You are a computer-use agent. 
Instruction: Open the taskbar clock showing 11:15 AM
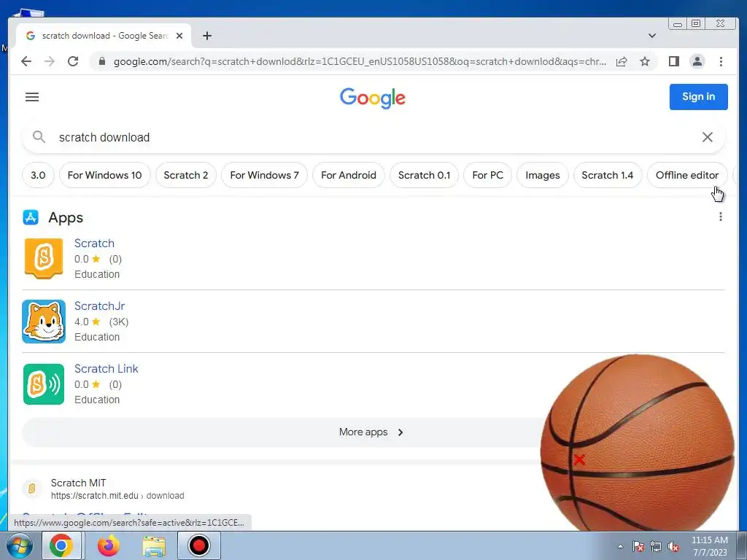(709, 546)
